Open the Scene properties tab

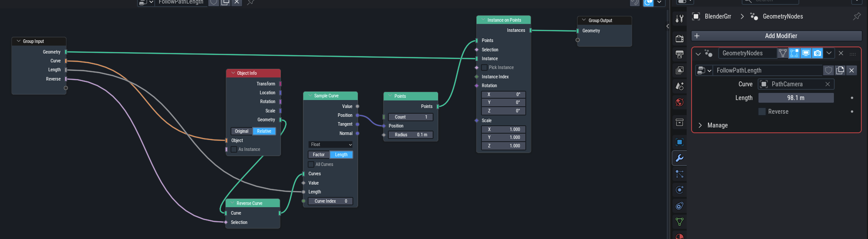coord(679,86)
